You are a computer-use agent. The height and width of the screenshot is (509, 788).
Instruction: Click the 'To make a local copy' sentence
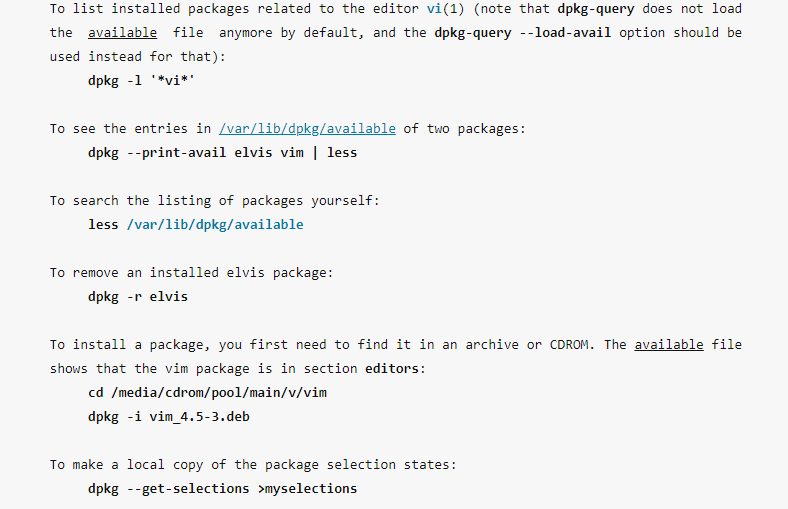click(x=254, y=465)
